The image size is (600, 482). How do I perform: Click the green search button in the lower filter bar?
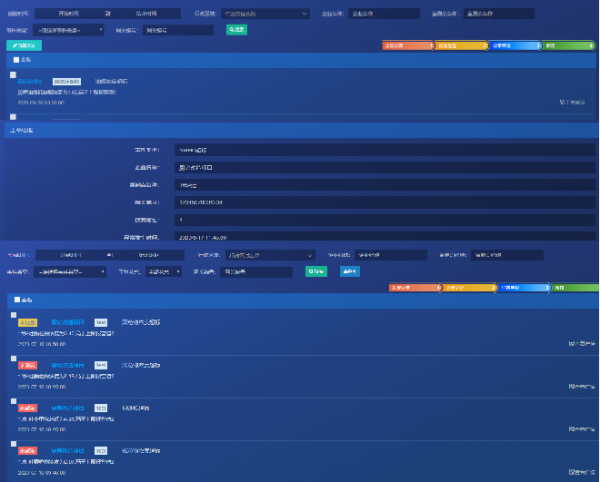[316, 271]
